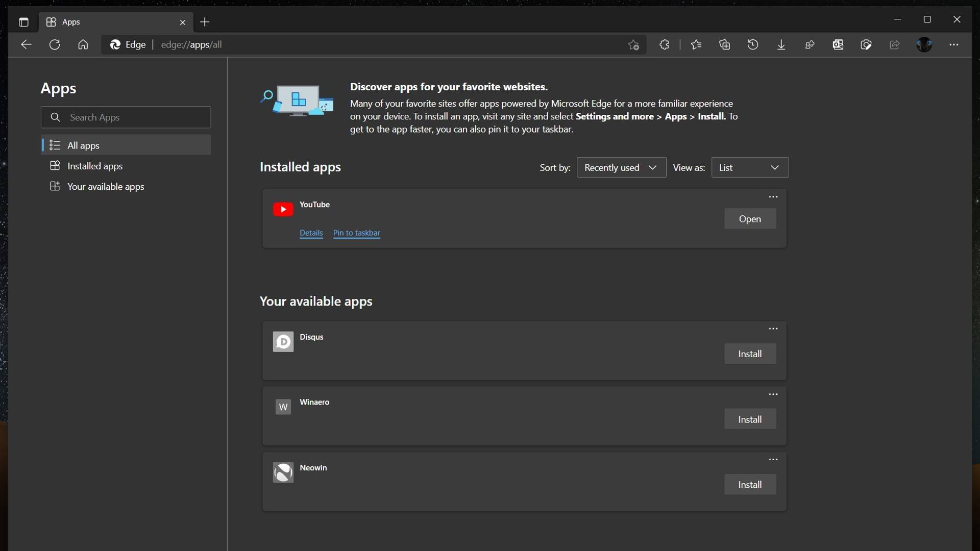Viewport: 980px width, 551px height.
Task: Click the Disqus app icon
Action: click(x=283, y=341)
